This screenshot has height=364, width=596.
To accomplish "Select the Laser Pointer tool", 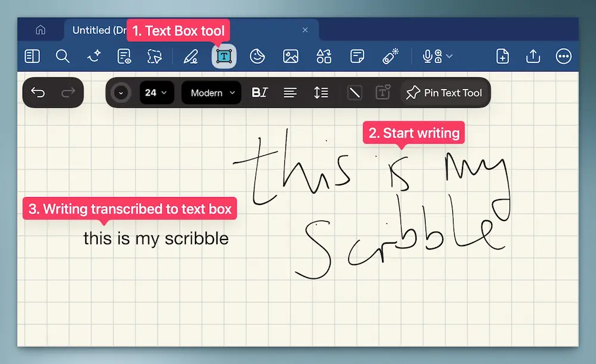I will (389, 56).
